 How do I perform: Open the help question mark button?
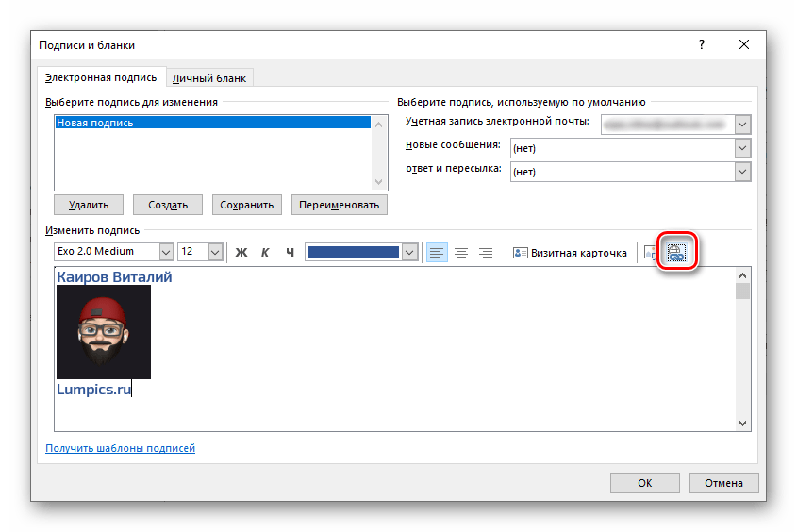(x=702, y=44)
